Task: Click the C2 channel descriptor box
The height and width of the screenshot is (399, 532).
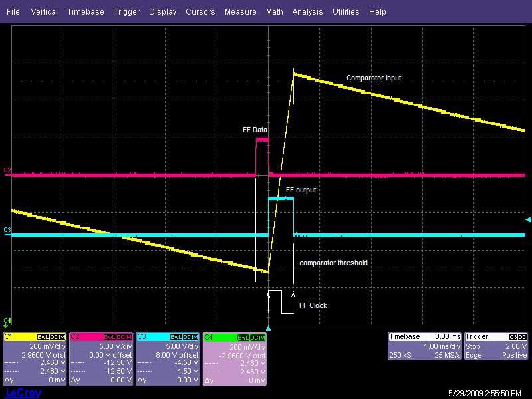Action: click(101, 359)
